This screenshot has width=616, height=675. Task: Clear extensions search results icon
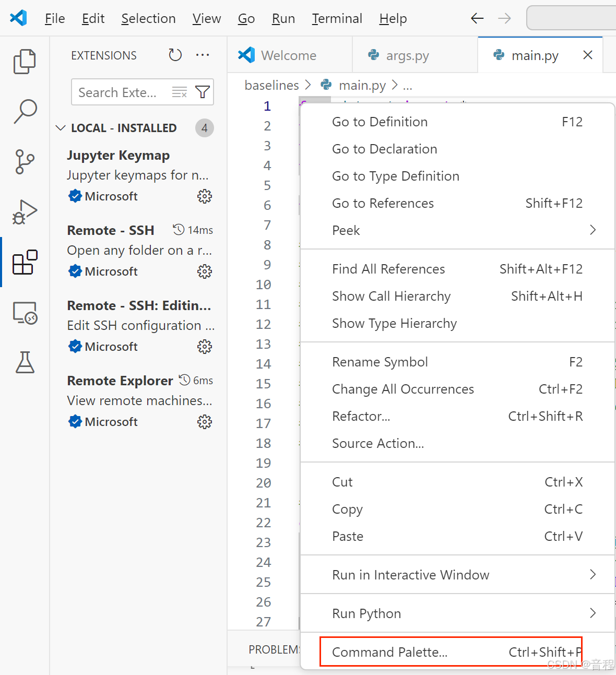[180, 92]
